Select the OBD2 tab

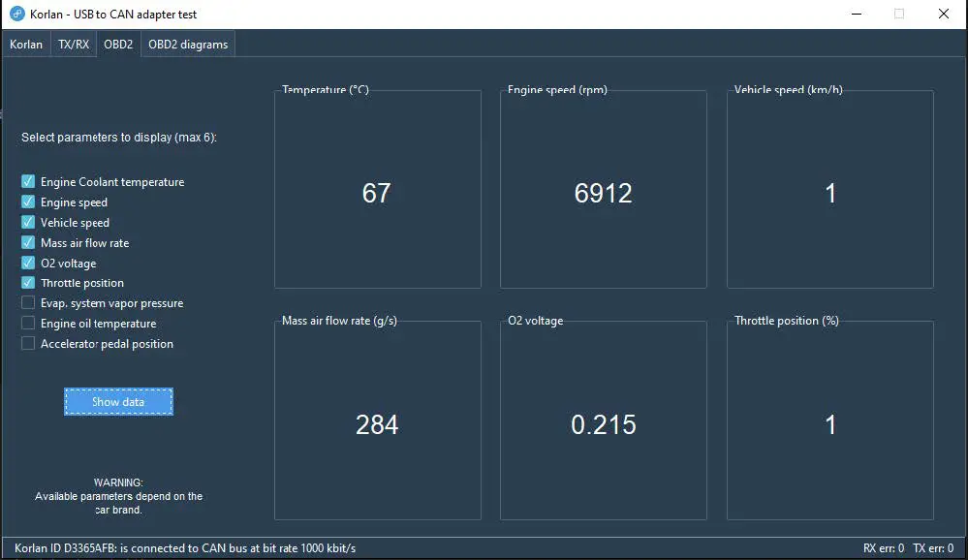tap(118, 45)
